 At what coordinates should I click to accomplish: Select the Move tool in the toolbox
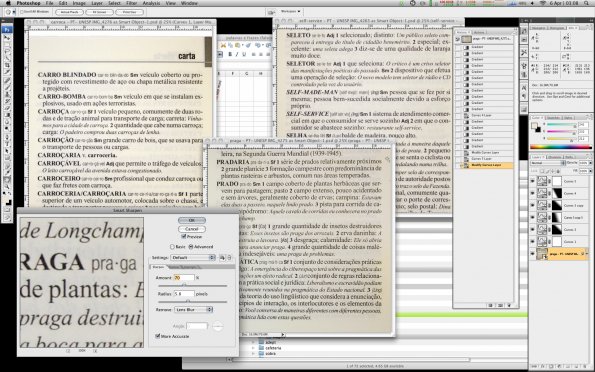tap(7, 38)
